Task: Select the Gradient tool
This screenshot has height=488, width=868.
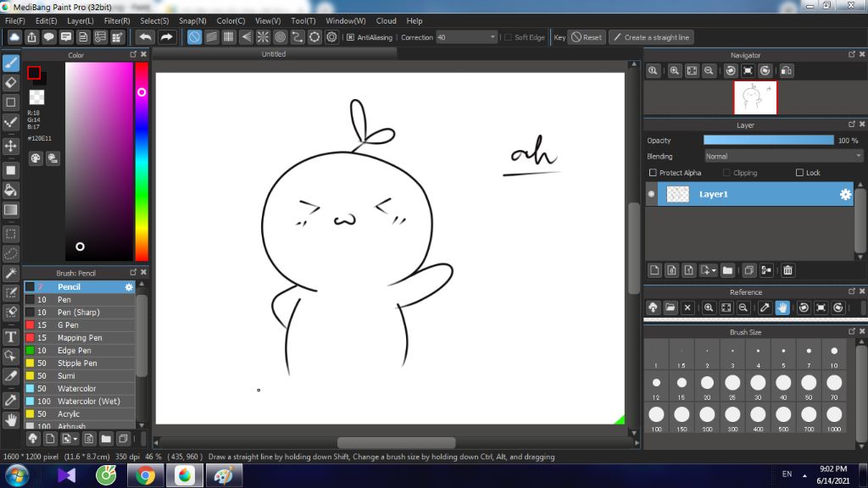Action: 11,210
